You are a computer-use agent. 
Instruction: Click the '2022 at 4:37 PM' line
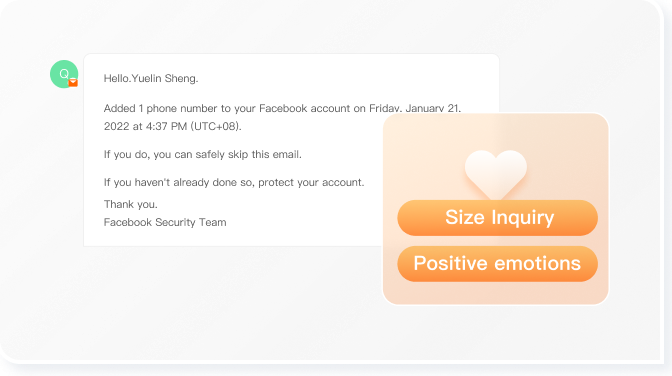173,126
